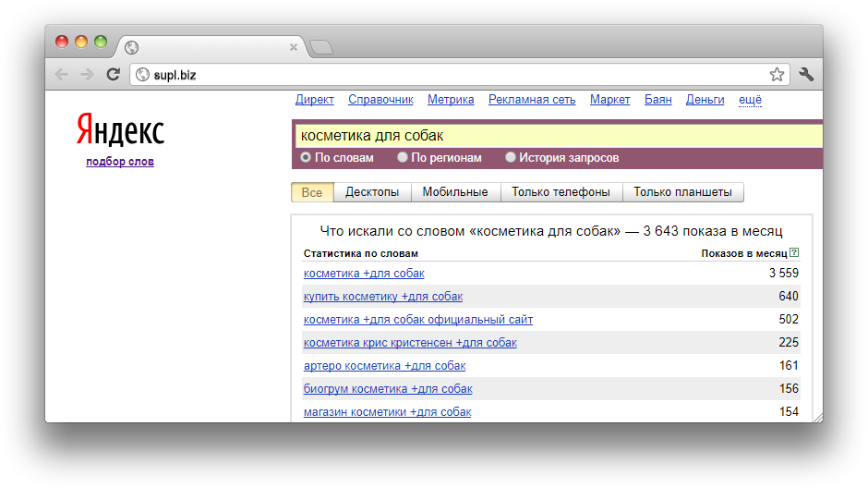Screen dimensions: 868x488
Task: Expand the ещё more-services link
Action: [x=750, y=100]
